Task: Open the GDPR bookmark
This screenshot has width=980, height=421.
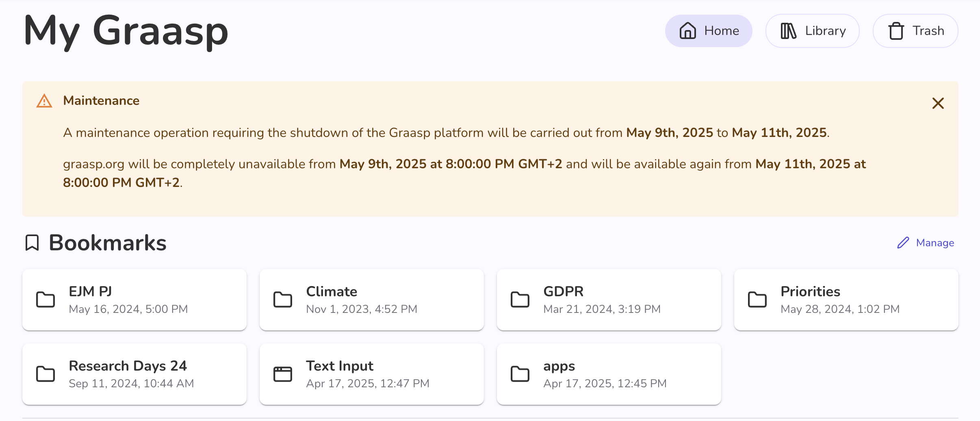Action: pos(608,299)
